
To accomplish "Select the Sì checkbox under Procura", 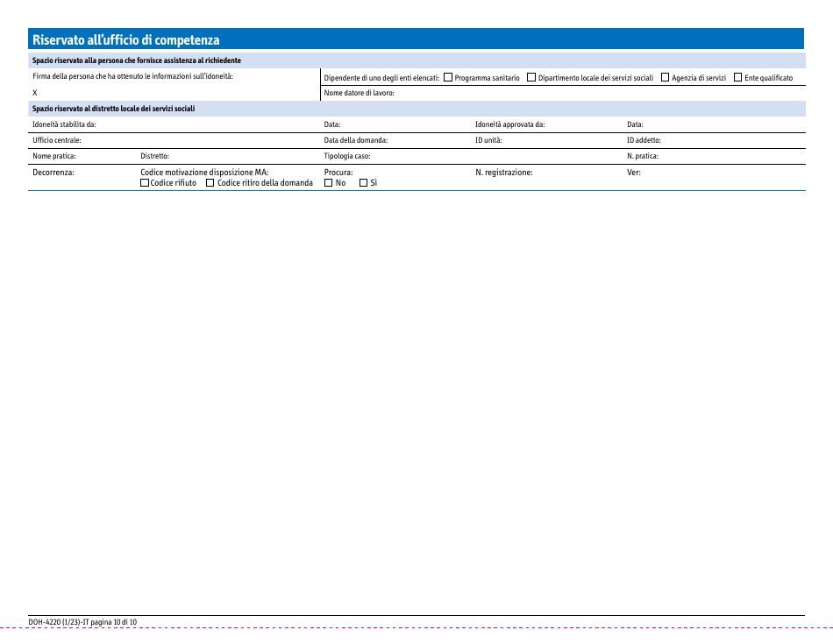I will [x=362, y=182].
